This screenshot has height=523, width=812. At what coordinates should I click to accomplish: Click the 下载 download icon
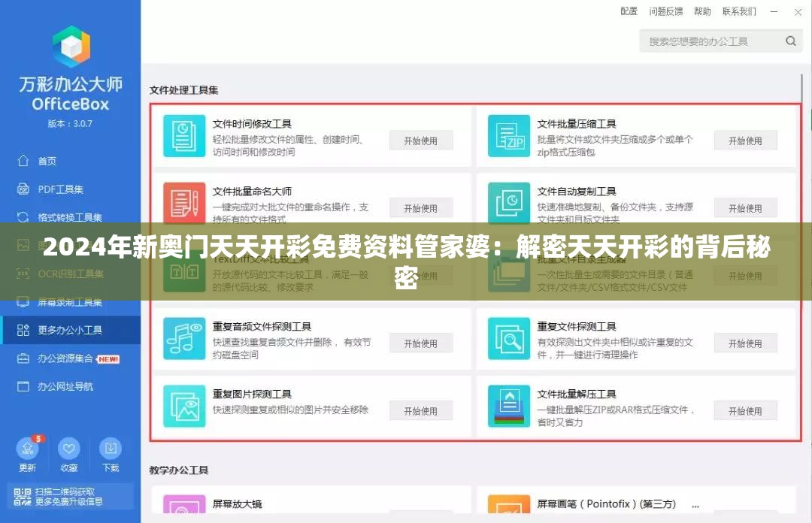click(x=111, y=449)
